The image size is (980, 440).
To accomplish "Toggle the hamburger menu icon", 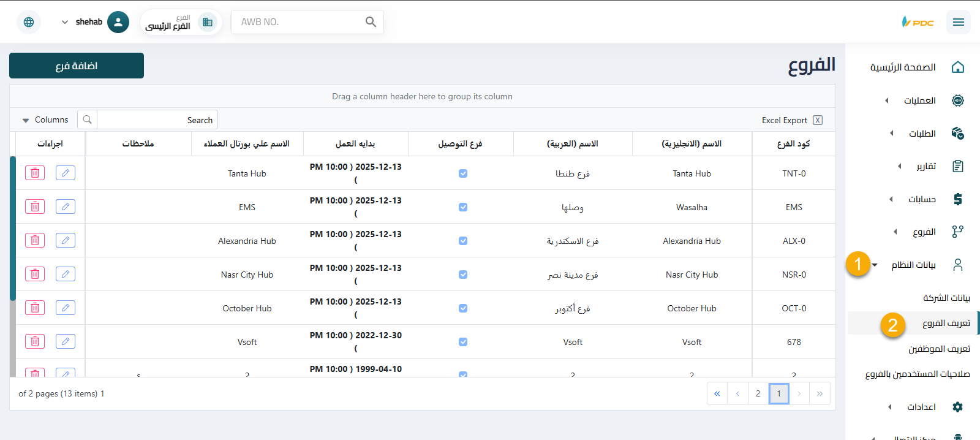I will [959, 22].
